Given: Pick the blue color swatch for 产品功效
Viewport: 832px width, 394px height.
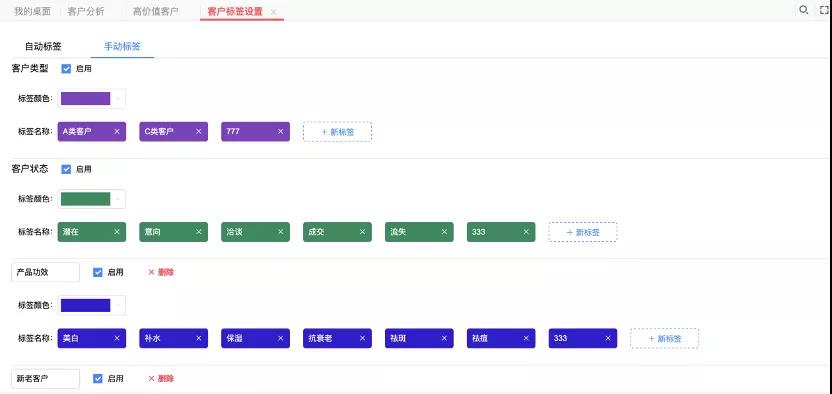Looking at the screenshot, I should 85,305.
